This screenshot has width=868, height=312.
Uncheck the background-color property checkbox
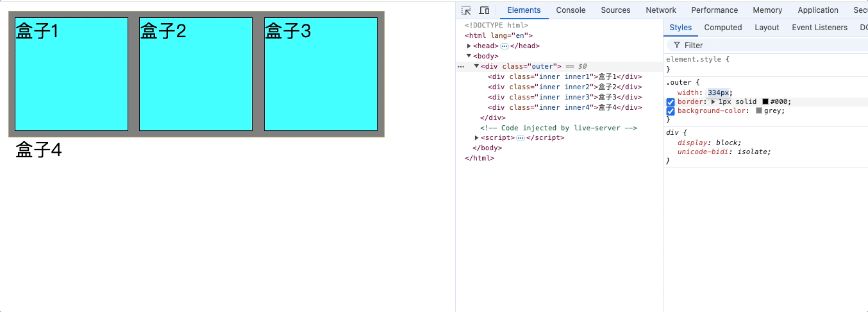point(671,111)
